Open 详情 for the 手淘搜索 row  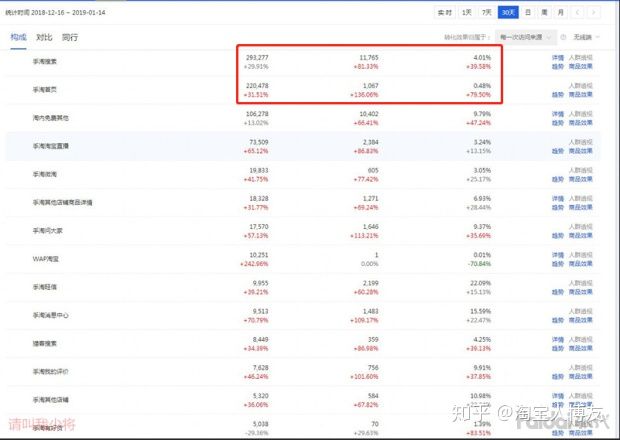[x=558, y=58]
